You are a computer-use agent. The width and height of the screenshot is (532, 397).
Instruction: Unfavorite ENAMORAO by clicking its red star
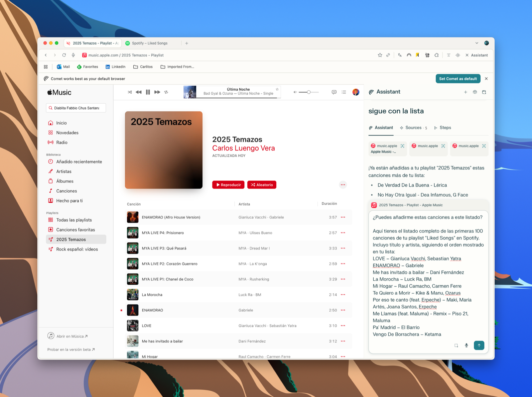(x=122, y=310)
